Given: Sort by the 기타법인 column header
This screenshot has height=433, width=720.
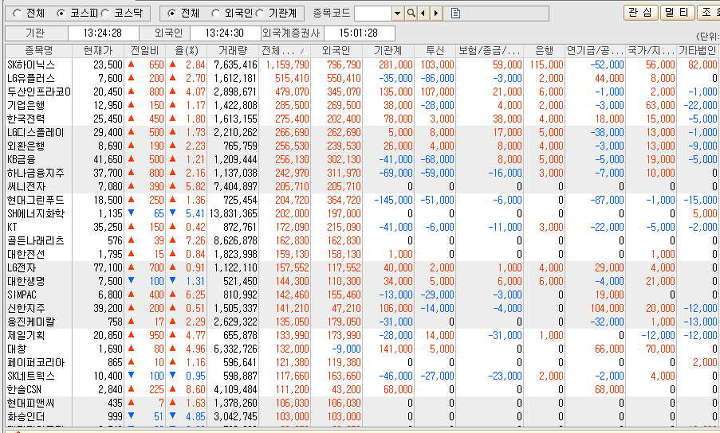Looking at the screenshot, I should point(698,51).
